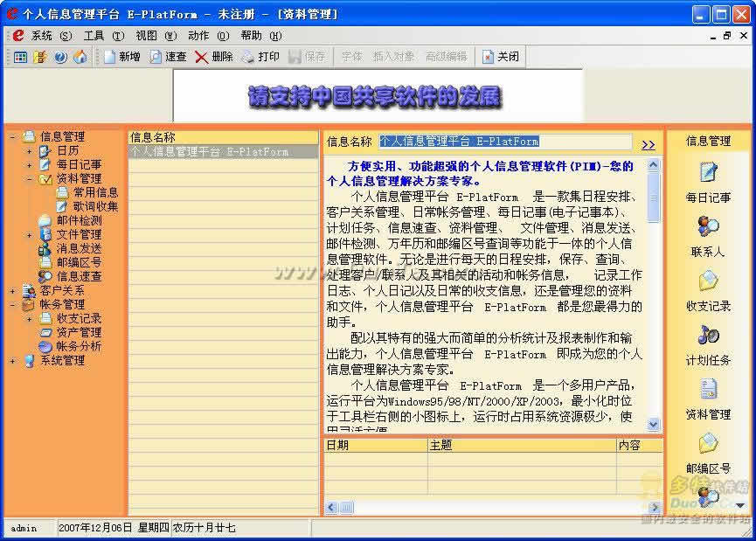Click into the 信息名称 text field
Image resolution: width=756 pixels, height=541 pixels.
coord(505,142)
